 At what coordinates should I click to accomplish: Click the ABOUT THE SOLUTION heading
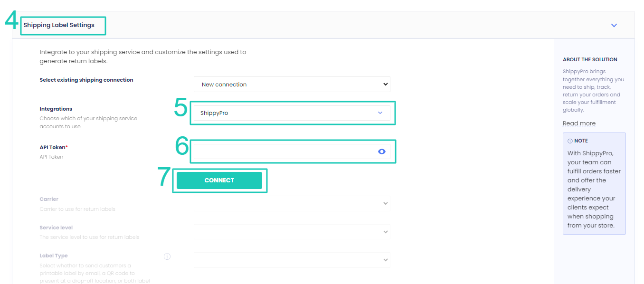click(590, 59)
